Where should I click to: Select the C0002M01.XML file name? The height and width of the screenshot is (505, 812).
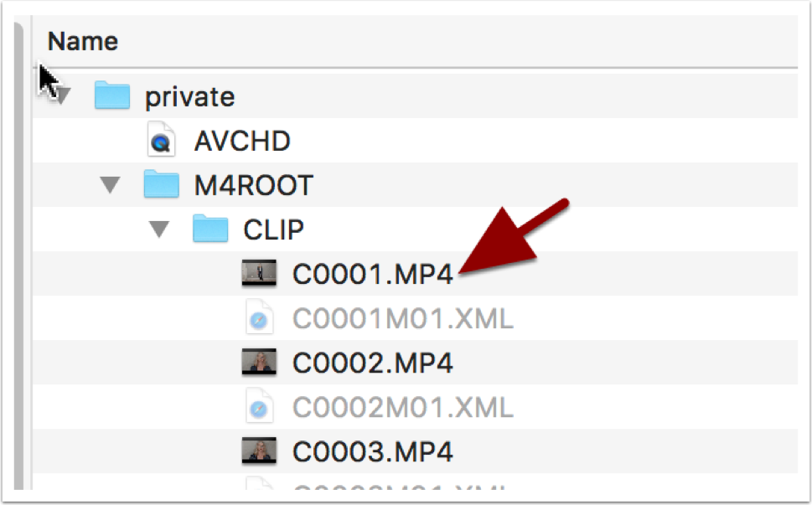point(403,408)
